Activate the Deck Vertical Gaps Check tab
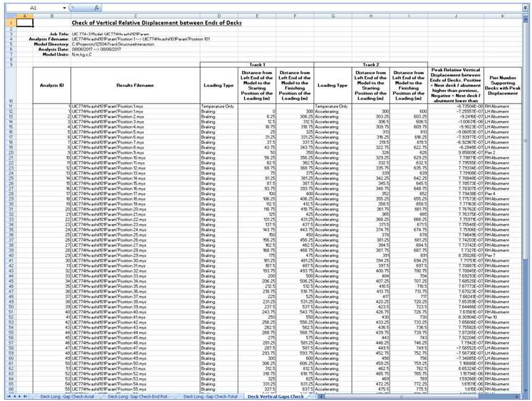 pos(276,396)
